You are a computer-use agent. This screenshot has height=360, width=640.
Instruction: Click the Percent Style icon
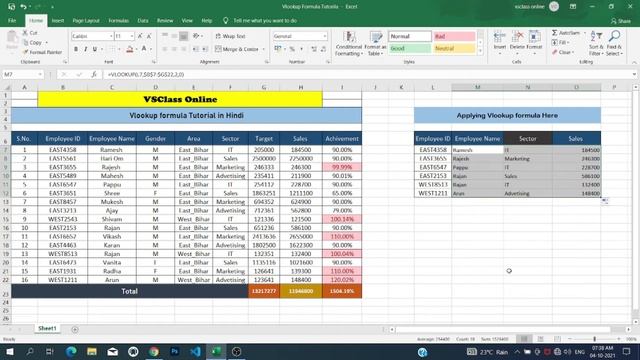[x=292, y=49]
